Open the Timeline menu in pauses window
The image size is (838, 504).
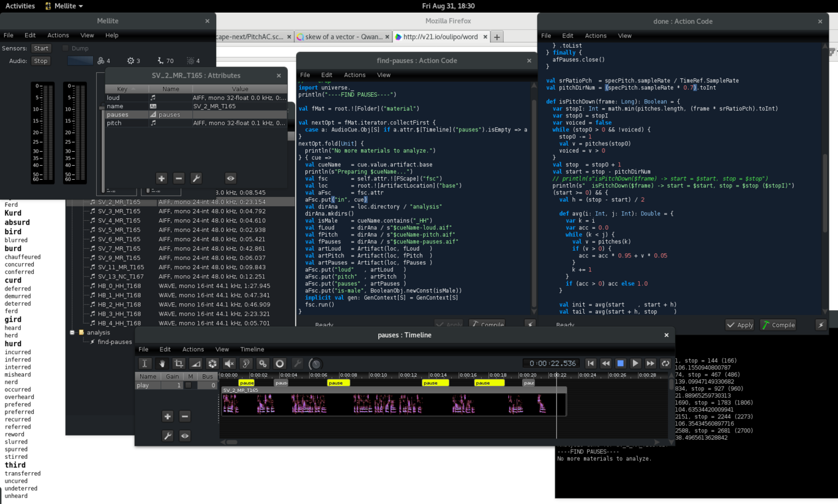coord(252,349)
